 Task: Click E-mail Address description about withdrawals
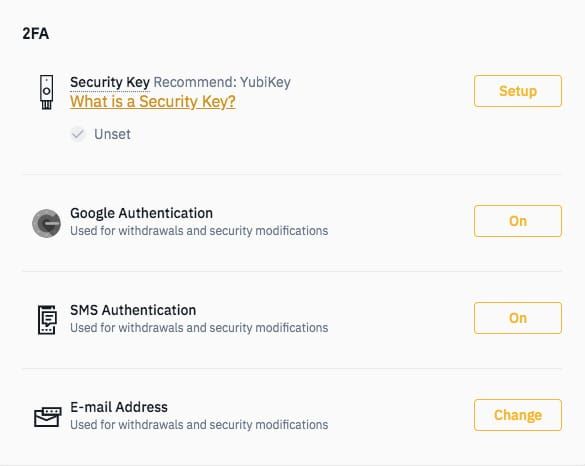pos(199,425)
